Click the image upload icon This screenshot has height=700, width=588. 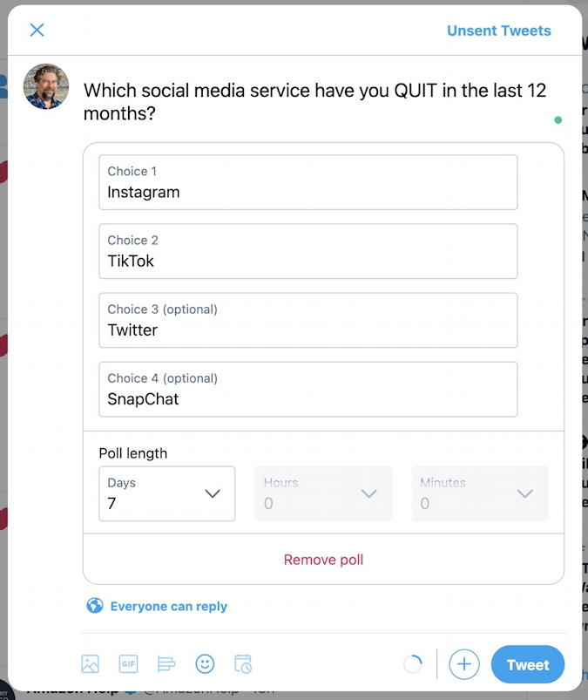[91, 664]
